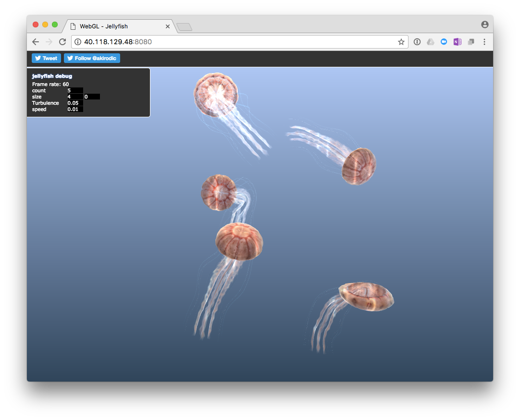Edit the second size field showing 0
520x420 pixels.
[x=92, y=97]
